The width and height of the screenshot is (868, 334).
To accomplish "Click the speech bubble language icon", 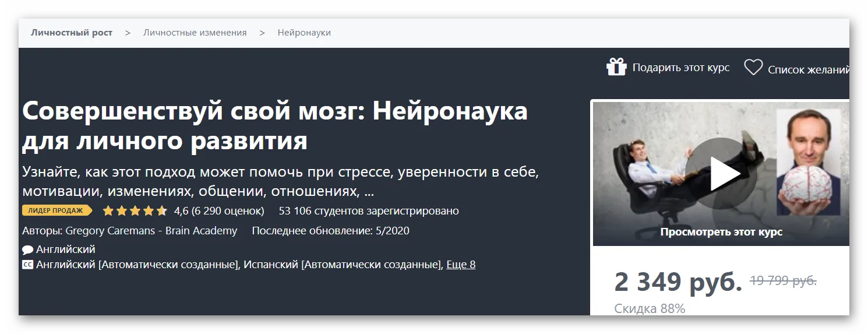I will tap(27, 250).
